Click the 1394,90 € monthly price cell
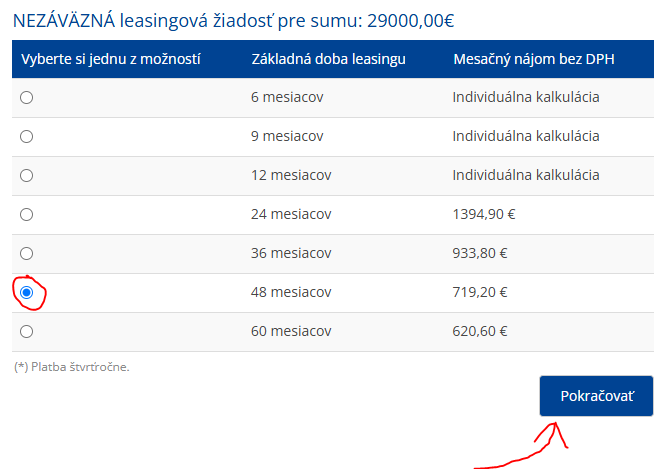Image resolution: width=671 pixels, height=469 pixels. coord(484,214)
